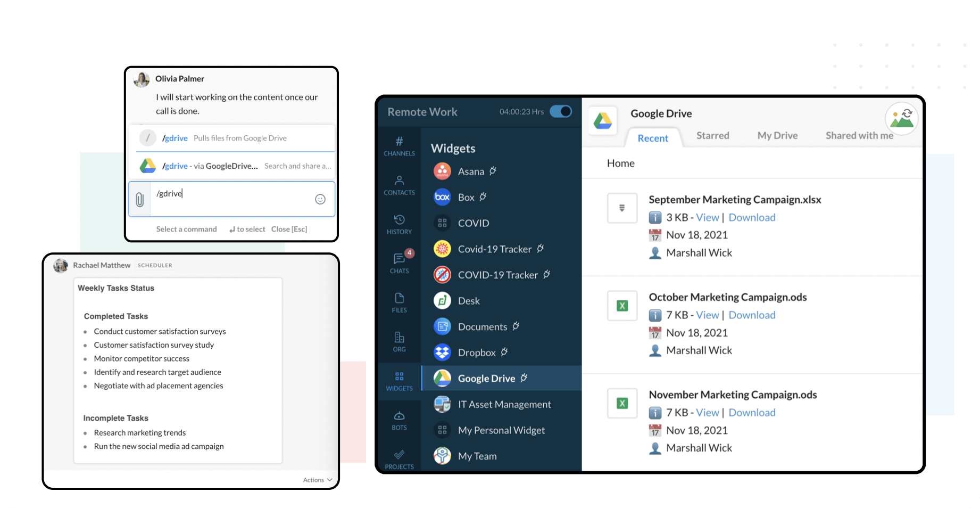980x508 pixels.
Task: Select the /gdrive Pulls files command
Action: [x=232, y=138]
